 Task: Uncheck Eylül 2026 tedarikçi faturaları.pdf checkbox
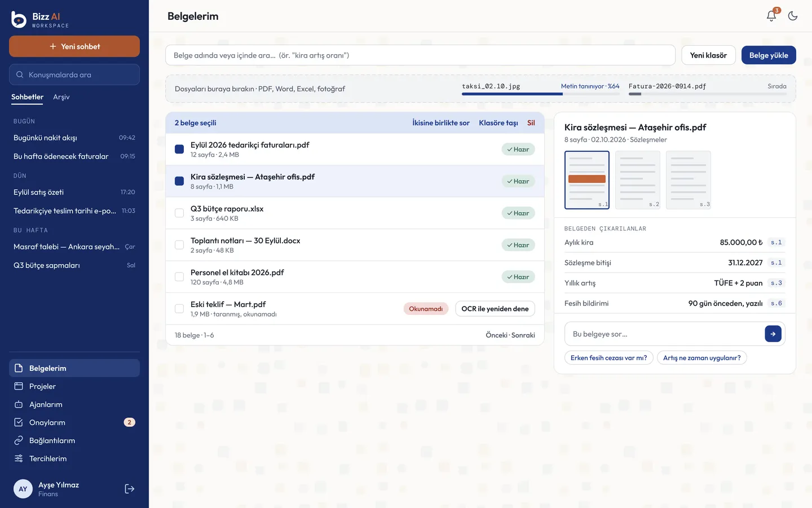[x=179, y=149]
